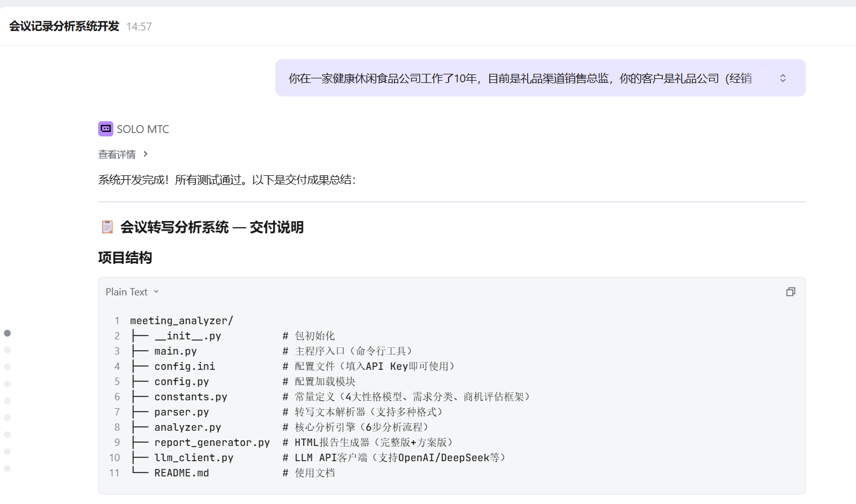The image size is (856, 504).
Task: Copy the project structure code block
Action: pos(791,291)
